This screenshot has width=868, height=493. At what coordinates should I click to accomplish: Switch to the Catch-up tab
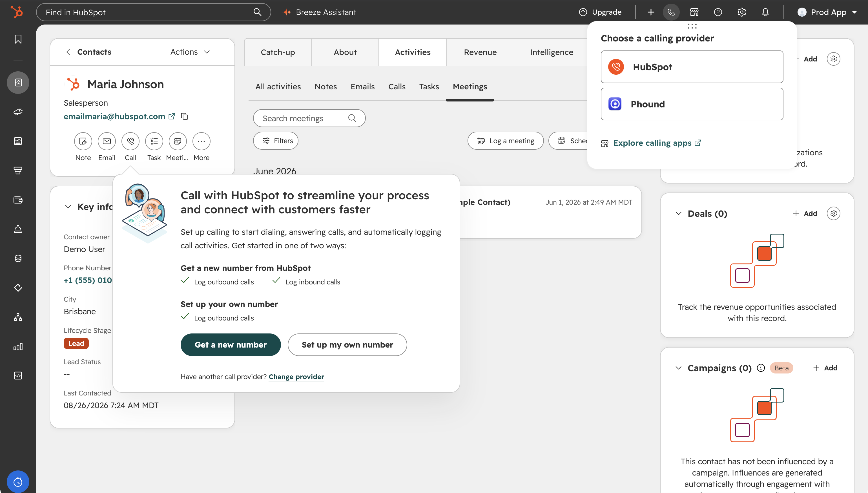point(278,52)
